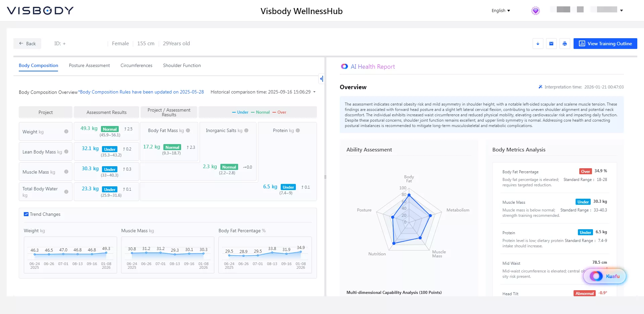
Task: Click the Weight info circle icon
Action: (66, 131)
